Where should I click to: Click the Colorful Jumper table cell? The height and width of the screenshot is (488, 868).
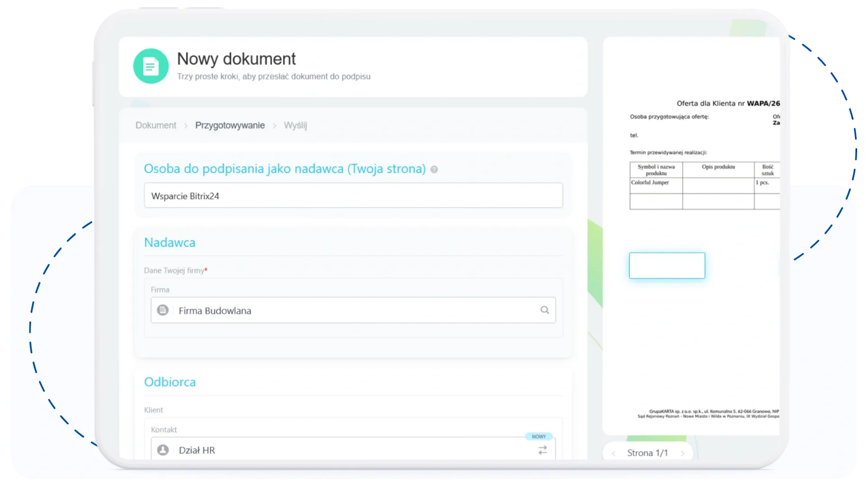tap(656, 185)
